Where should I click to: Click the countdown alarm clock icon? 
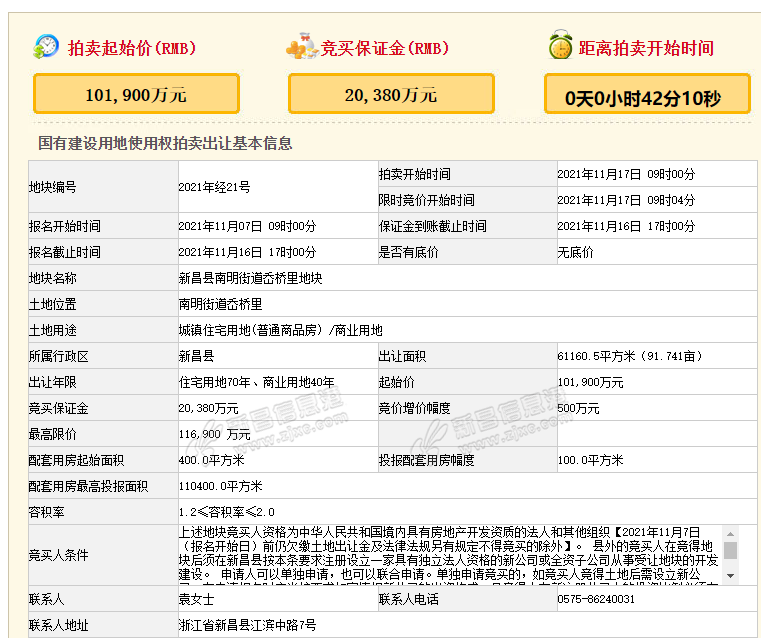pyautogui.click(x=560, y=46)
